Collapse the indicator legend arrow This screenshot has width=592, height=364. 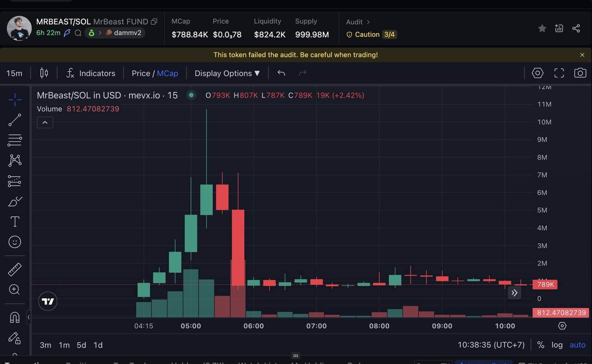pyautogui.click(x=45, y=122)
